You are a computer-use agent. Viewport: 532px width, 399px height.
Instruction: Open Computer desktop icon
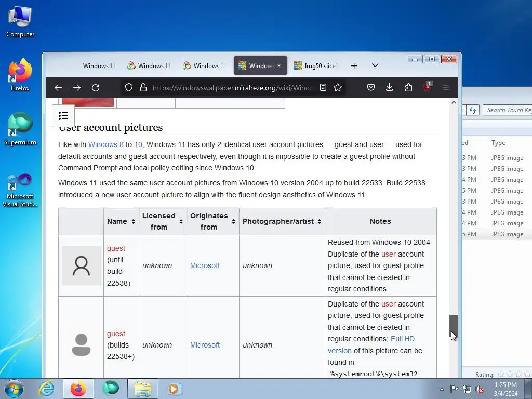pyautogui.click(x=20, y=21)
